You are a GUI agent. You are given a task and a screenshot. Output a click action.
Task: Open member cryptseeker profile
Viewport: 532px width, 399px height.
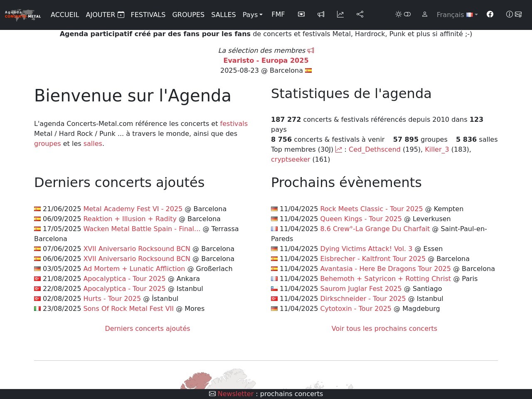[x=291, y=159]
